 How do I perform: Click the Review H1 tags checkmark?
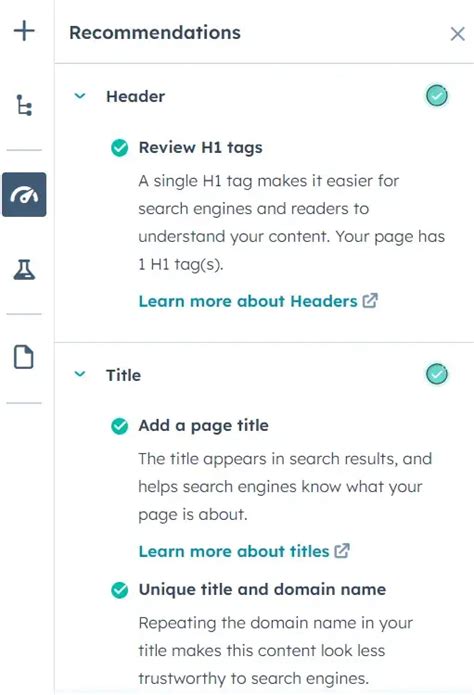(x=120, y=148)
